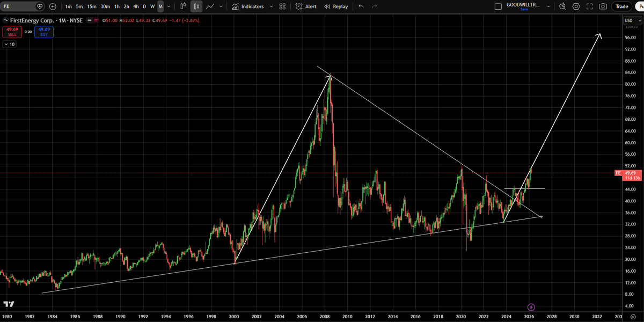The width and height of the screenshot is (644, 322).
Task: Click the Trade button
Action: (622, 6)
